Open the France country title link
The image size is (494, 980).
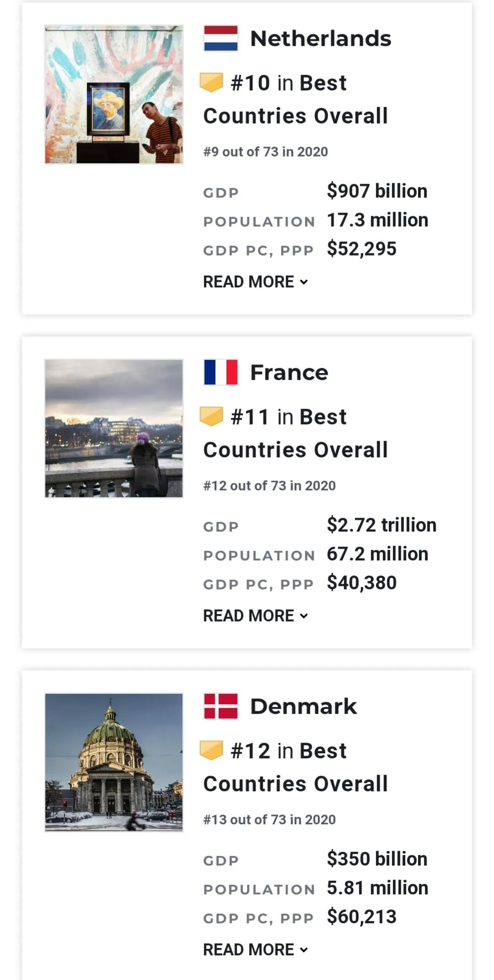coord(289,372)
